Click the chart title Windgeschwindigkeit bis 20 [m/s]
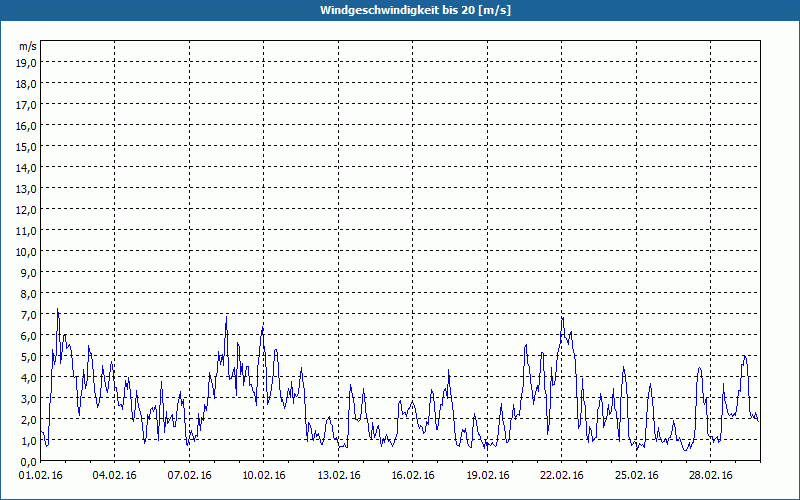Image resolution: width=800 pixels, height=500 pixels. (x=399, y=10)
